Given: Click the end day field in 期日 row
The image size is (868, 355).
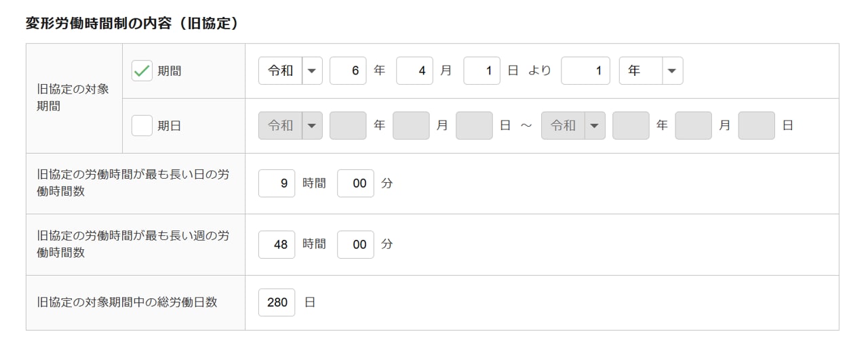Looking at the screenshot, I should pos(756,126).
